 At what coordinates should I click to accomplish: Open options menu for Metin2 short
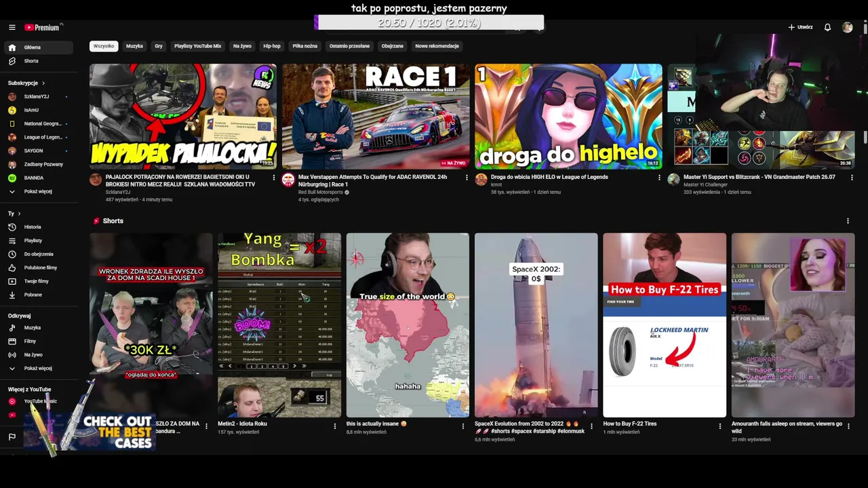pos(334,426)
